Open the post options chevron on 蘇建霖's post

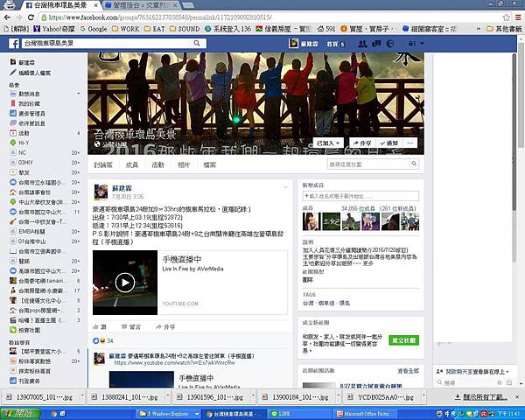(x=285, y=187)
